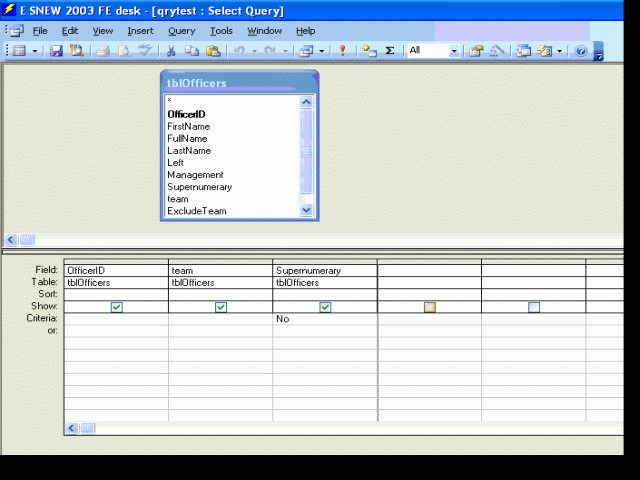The height and width of the screenshot is (480, 640).
Task: Click the Paste clipboard icon
Action: pos(213,51)
